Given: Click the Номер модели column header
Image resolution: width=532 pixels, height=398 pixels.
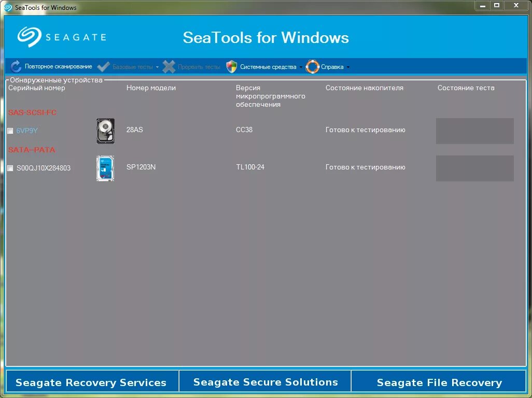Looking at the screenshot, I should pos(151,88).
